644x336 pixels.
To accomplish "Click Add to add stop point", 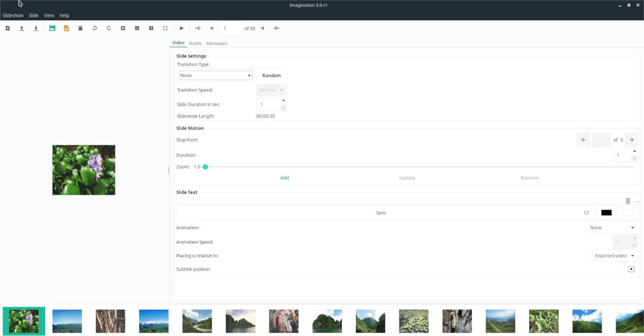I will [284, 178].
